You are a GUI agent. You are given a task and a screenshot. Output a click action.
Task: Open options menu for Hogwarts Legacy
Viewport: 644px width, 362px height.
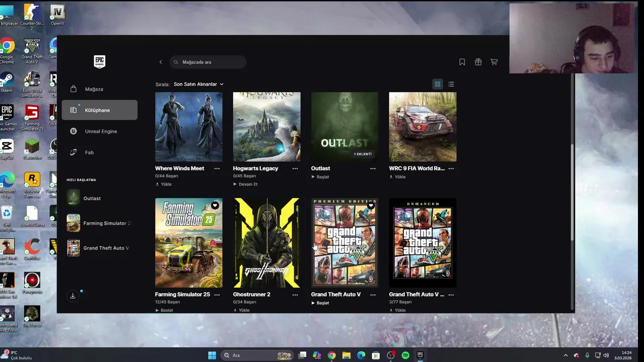click(x=295, y=168)
